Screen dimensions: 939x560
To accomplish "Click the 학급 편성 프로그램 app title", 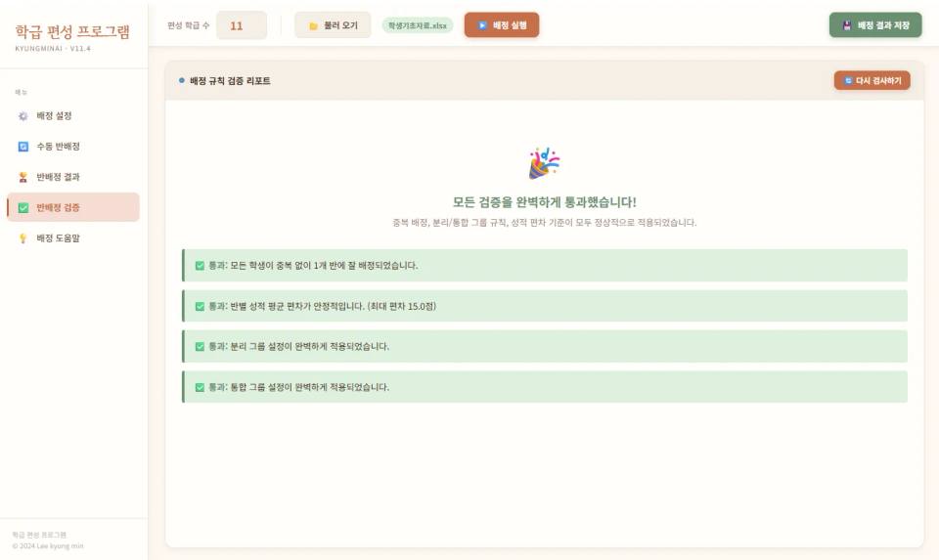I will click(72, 31).
